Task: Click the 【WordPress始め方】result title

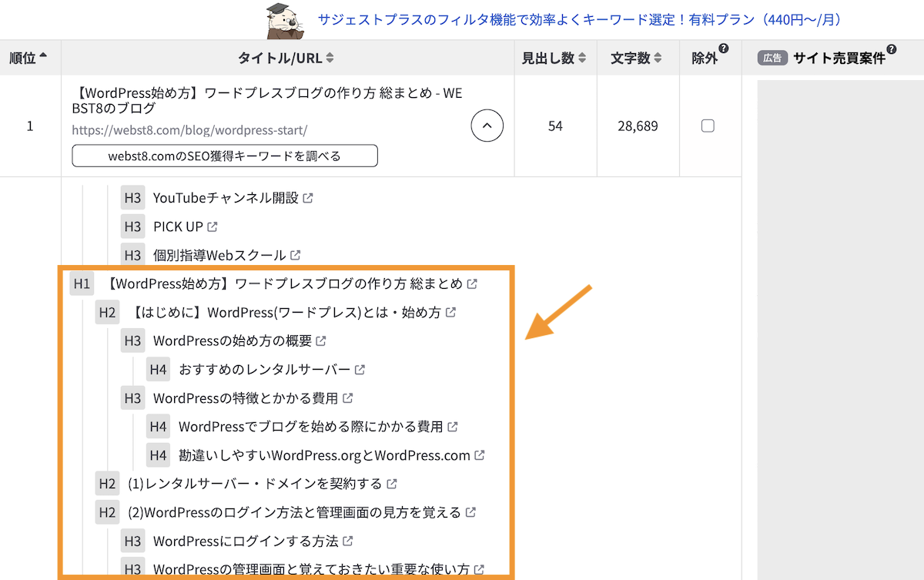Action: pos(267,101)
